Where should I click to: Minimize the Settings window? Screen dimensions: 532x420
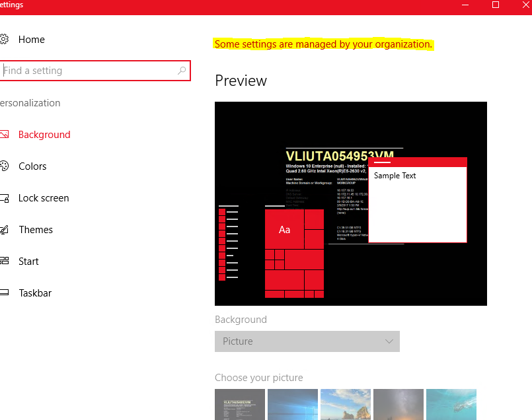coord(465,5)
